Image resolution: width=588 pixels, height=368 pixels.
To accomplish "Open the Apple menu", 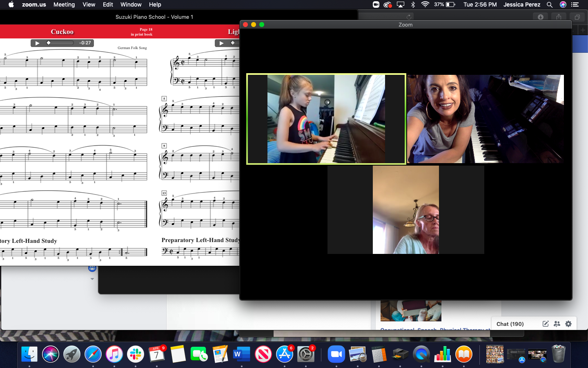I will tap(11, 4).
